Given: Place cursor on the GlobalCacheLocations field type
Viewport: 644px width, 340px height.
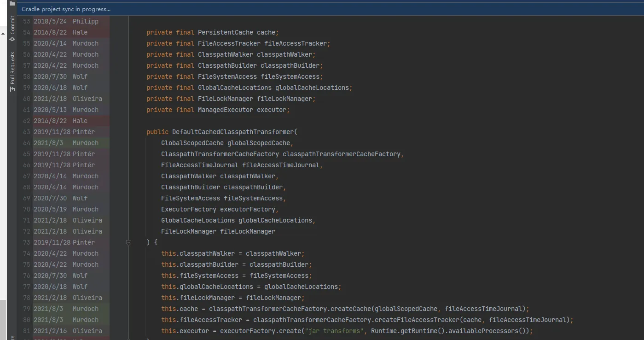Looking at the screenshot, I should coord(235,88).
